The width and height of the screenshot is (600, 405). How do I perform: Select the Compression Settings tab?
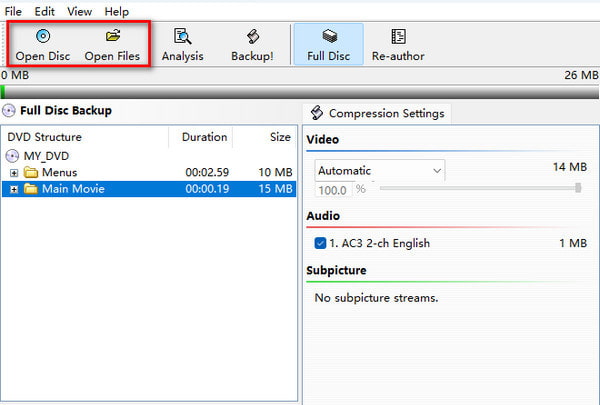[x=377, y=113]
